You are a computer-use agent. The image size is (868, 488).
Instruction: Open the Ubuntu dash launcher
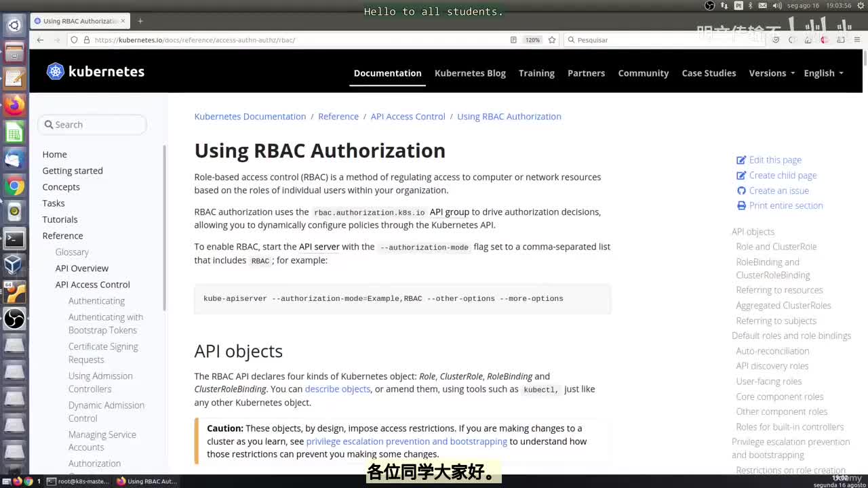pos(14,25)
